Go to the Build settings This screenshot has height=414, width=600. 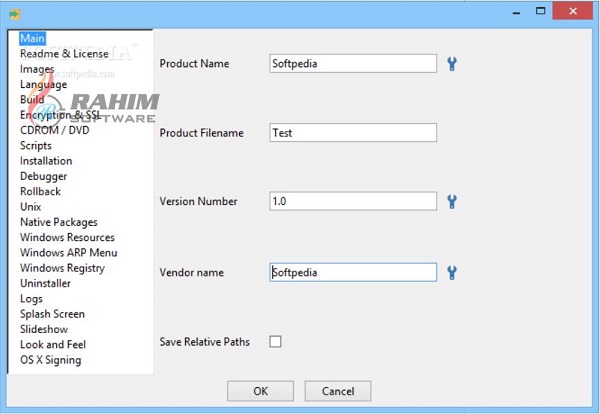(x=32, y=99)
